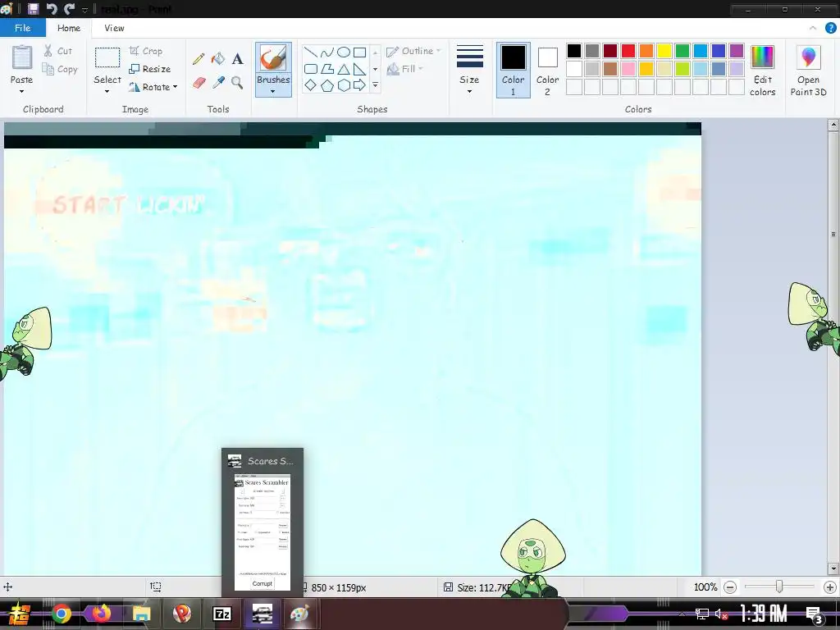Viewport: 840px width, 630px height.
Task: Open the Size thickness dropdown
Action: coord(469,71)
